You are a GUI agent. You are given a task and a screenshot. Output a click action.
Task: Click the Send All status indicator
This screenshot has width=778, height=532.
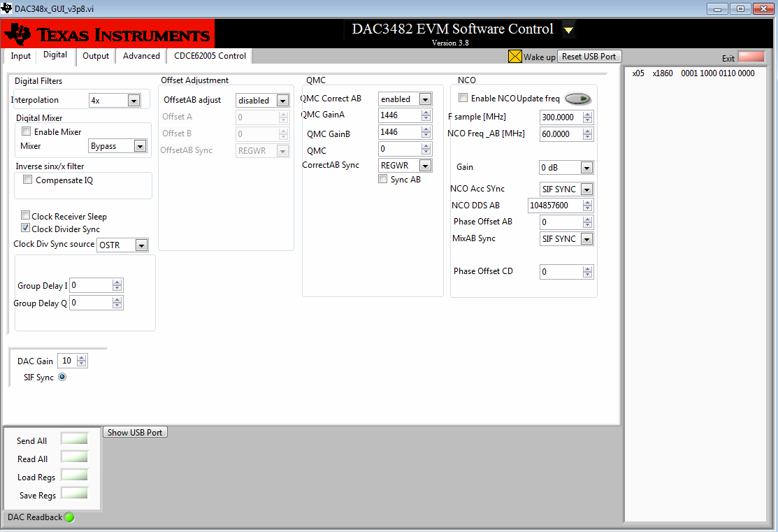tap(74, 438)
